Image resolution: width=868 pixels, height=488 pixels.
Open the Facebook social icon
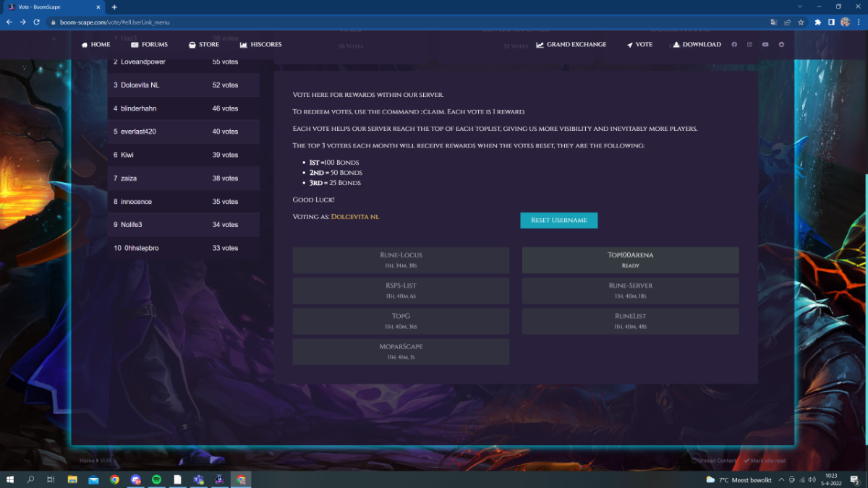pyautogui.click(x=734, y=44)
